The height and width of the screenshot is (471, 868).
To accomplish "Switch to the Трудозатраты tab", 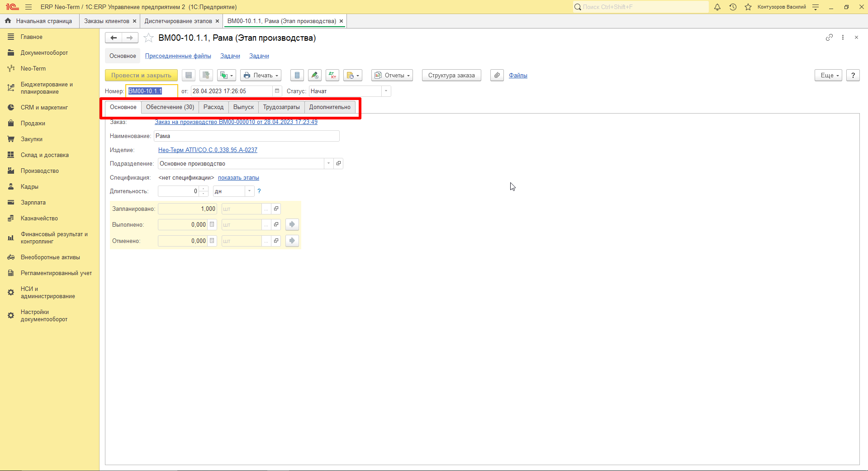I will pos(281,107).
